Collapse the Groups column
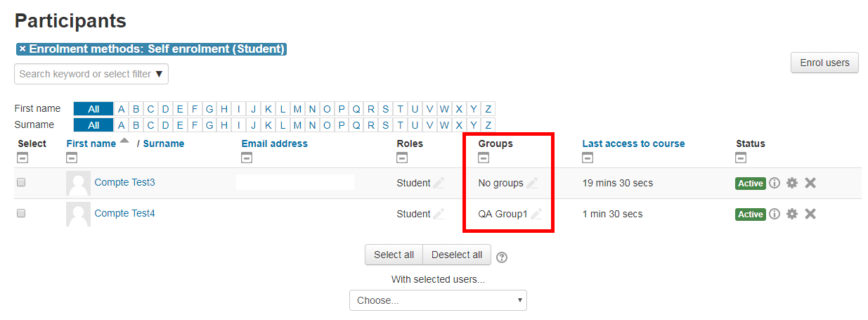 484,158
